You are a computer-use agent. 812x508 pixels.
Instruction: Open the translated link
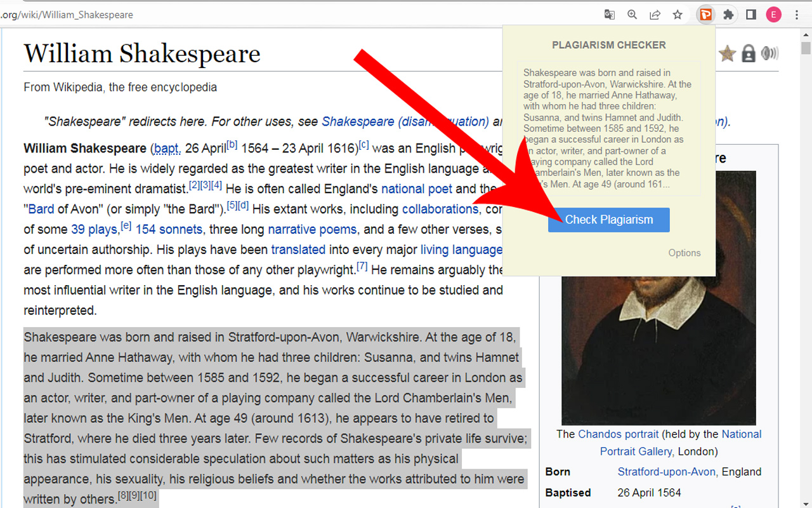coord(298,250)
